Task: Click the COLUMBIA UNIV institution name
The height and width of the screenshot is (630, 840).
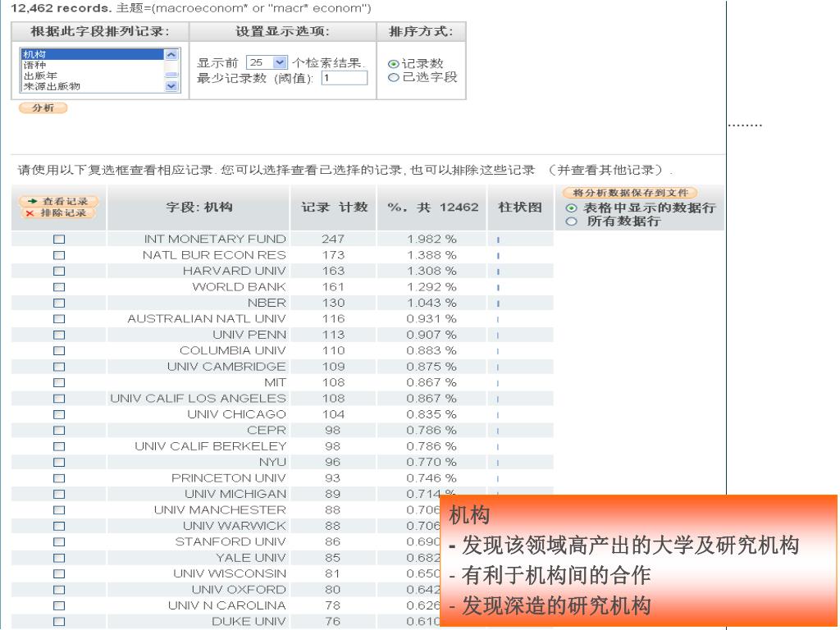Action: click(x=232, y=350)
